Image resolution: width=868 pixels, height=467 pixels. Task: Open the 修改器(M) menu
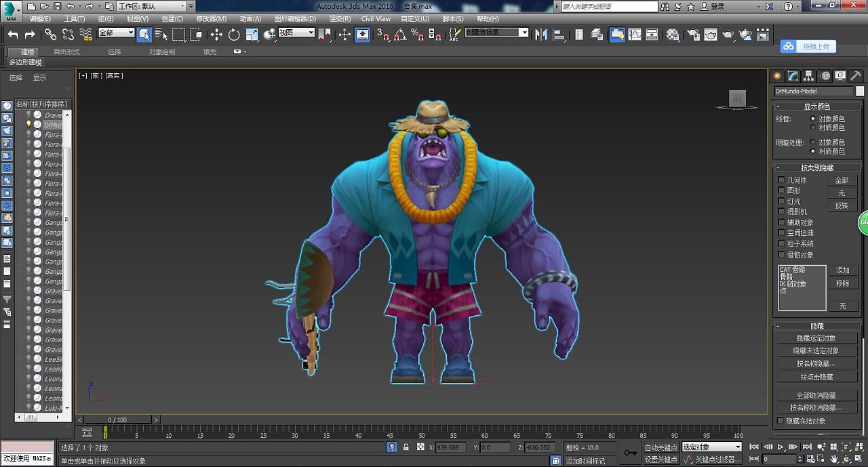[x=211, y=19]
